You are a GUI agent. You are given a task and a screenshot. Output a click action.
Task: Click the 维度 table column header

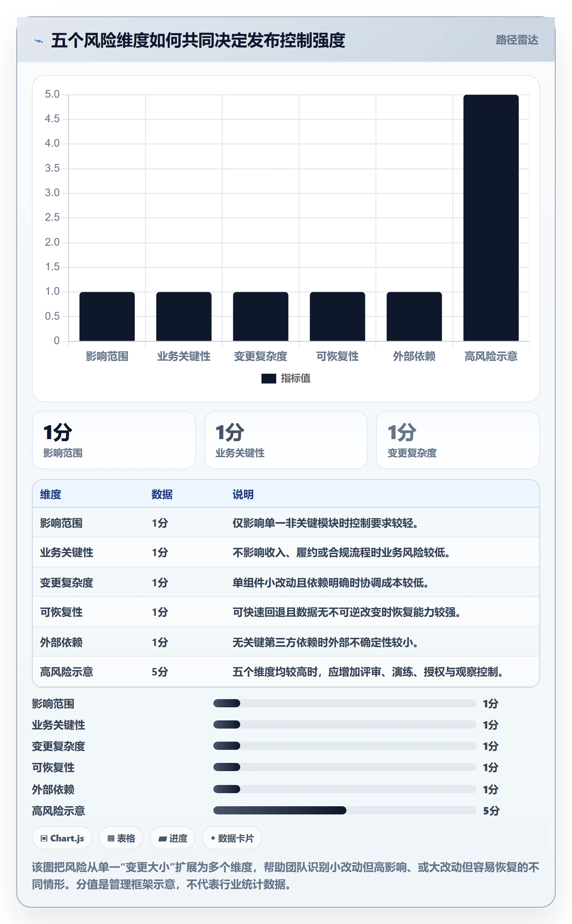pos(51,494)
